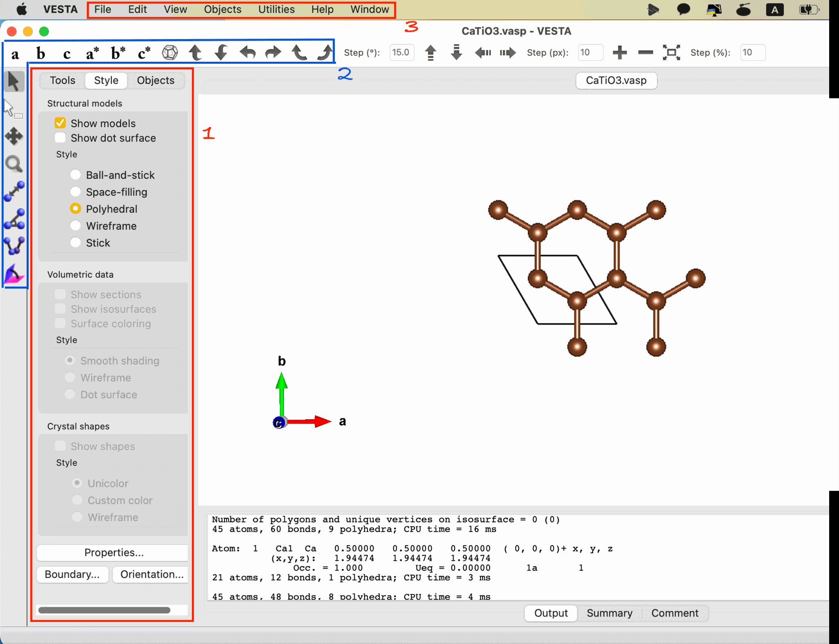This screenshot has height=644, width=839.
Task: Activate the Translate move tool
Action: (14, 136)
